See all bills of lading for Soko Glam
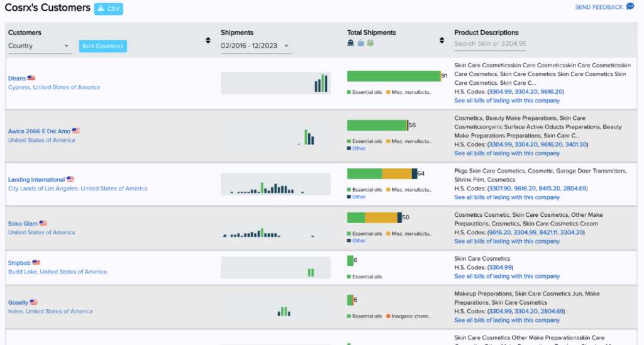This screenshot has height=345, width=644. (x=507, y=241)
